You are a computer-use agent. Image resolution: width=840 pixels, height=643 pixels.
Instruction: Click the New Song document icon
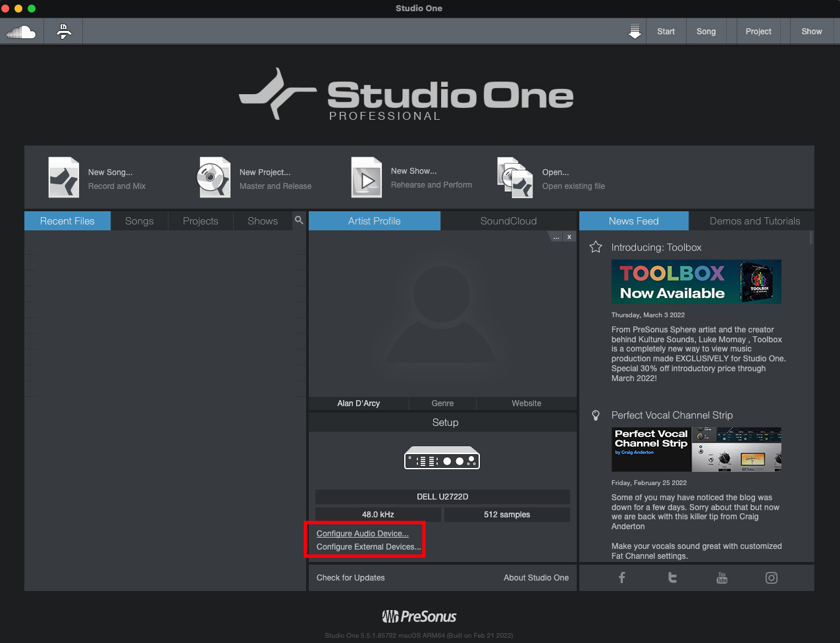pyautogui.click(x=64, y=178)
